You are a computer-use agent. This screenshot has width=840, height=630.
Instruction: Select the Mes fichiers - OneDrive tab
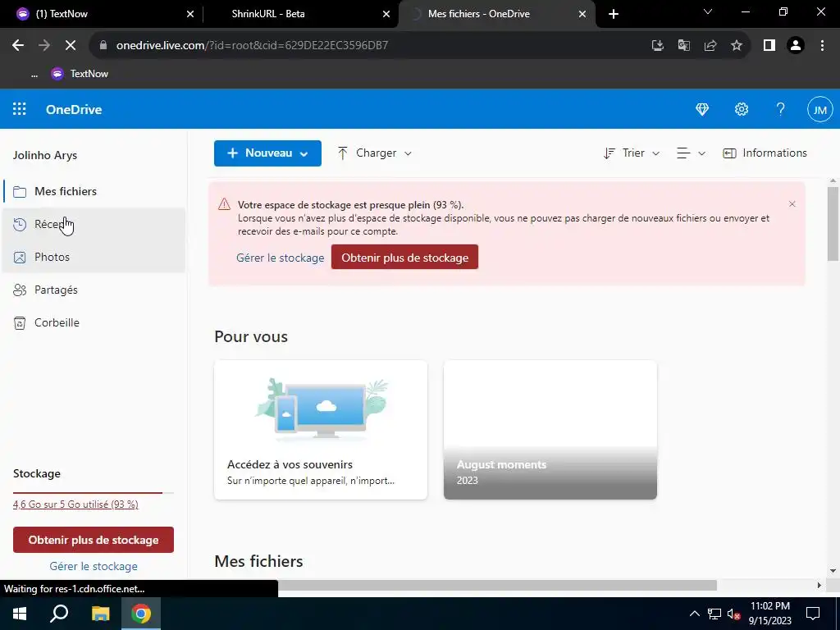496,14
